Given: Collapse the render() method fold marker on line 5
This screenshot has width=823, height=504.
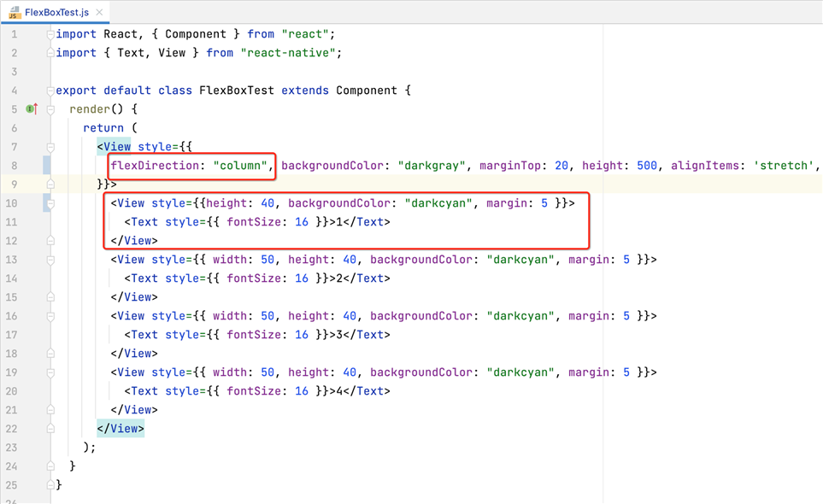Looking at the screenshot, I should click(x=50, y=109).
